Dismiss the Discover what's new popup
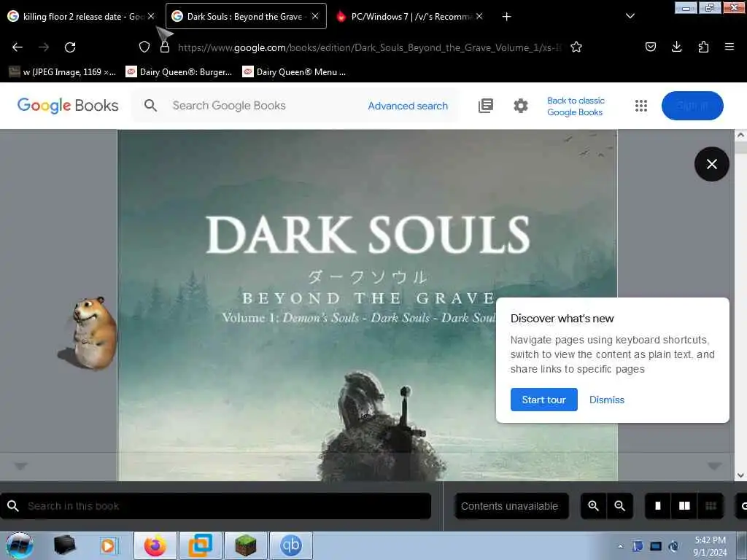The image size is (747, 560). [606, 400]
